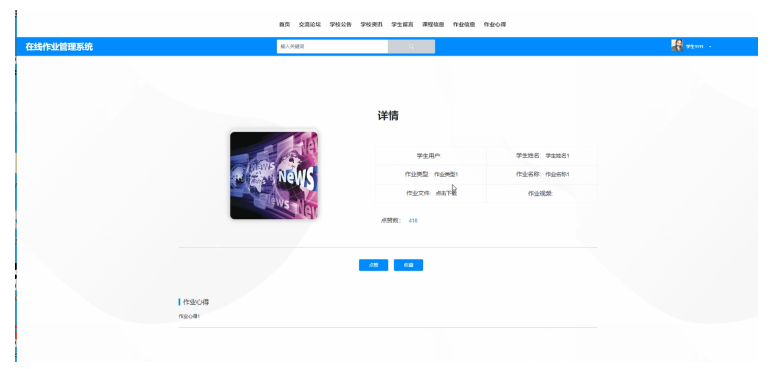
Task: Open the 作业心得 menu item
Action: [495, 24]
